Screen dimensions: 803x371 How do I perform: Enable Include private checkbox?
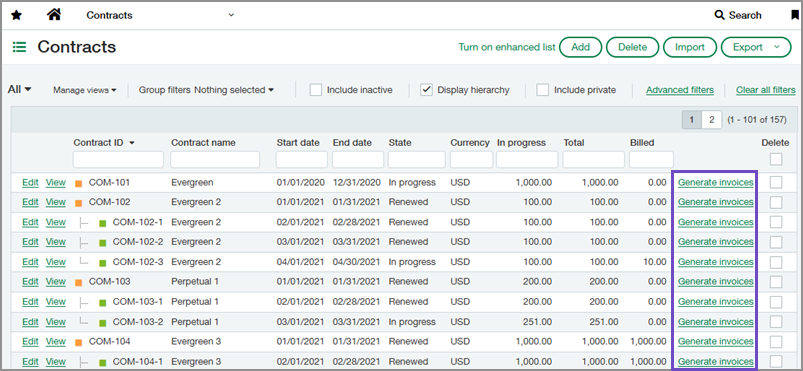pos(543,90)
